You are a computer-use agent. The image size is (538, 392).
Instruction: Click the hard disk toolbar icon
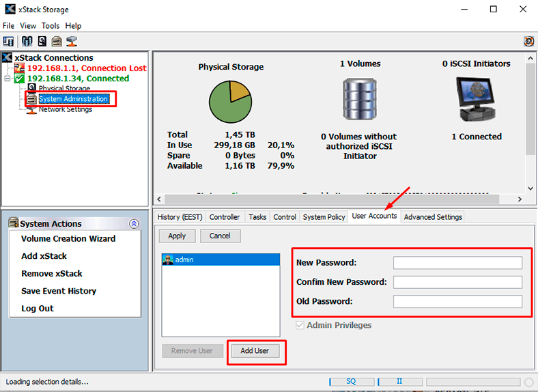coord(42,41)
